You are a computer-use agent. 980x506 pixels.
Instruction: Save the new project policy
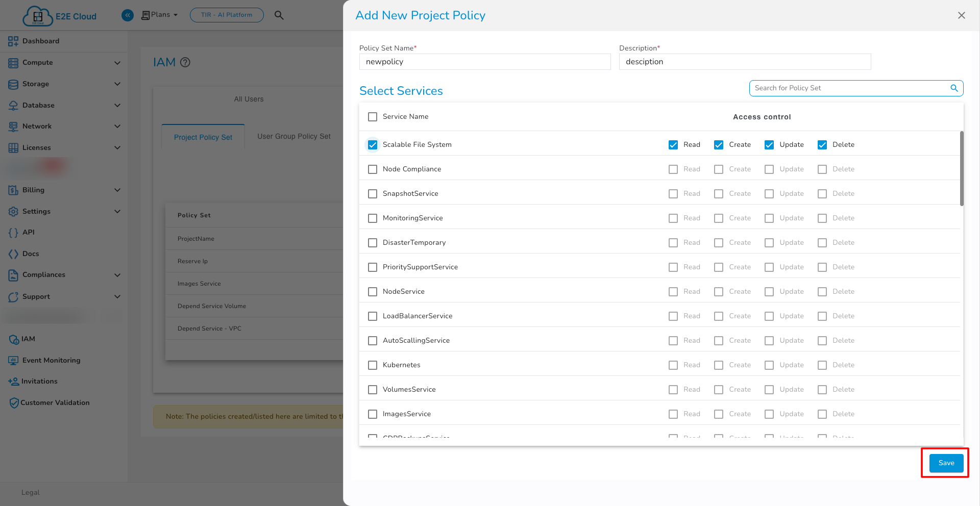(946, 463)
